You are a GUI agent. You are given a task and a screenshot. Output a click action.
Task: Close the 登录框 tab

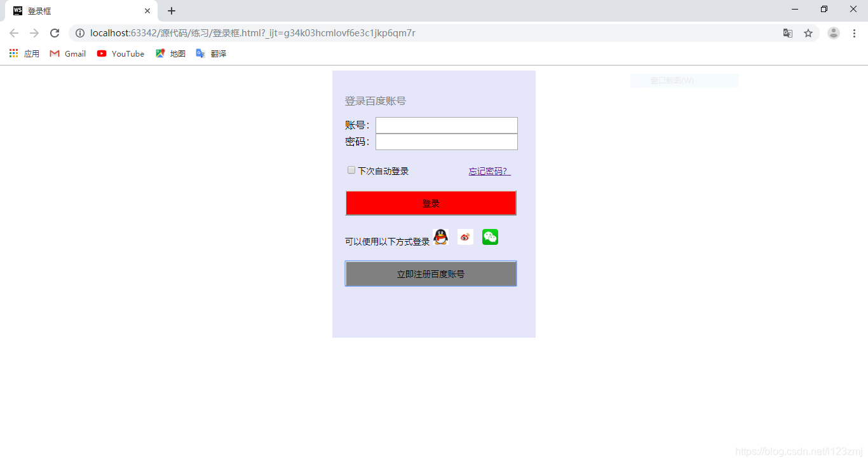[x=147, y=11]
